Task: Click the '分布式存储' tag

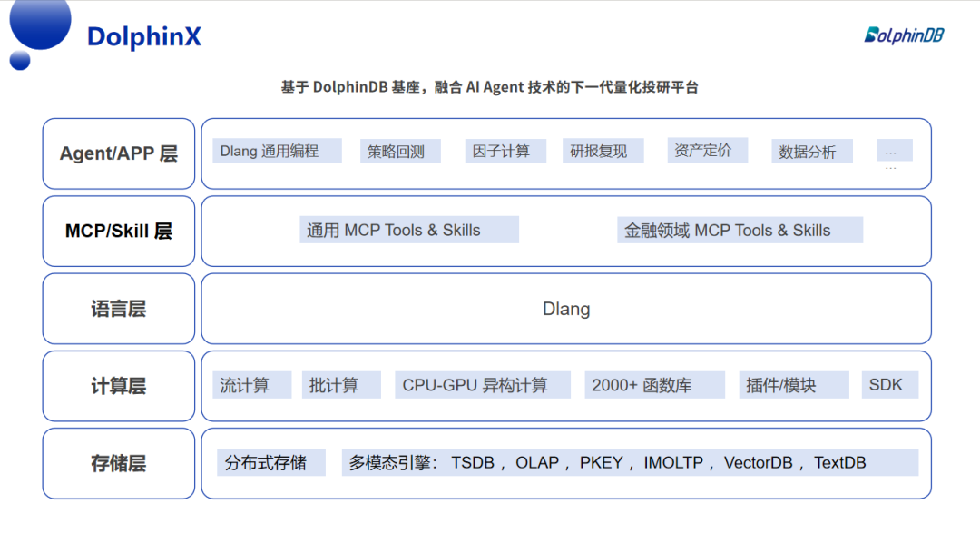Action: click(271, 462)
